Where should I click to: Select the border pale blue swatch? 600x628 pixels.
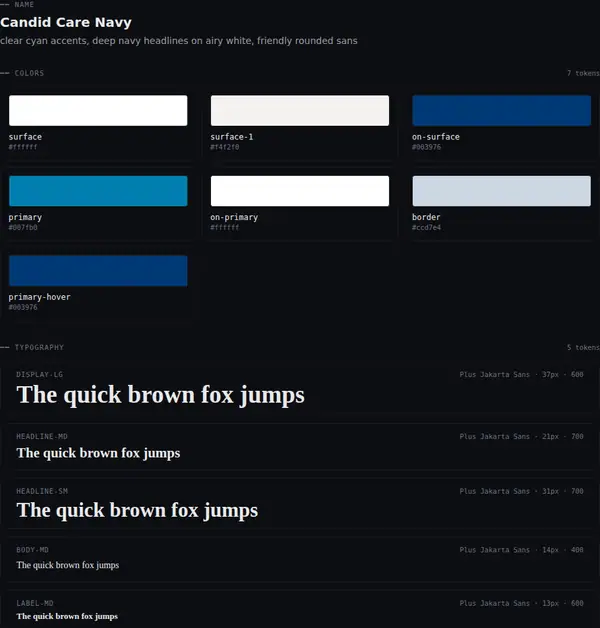click(x=501, y=191)
